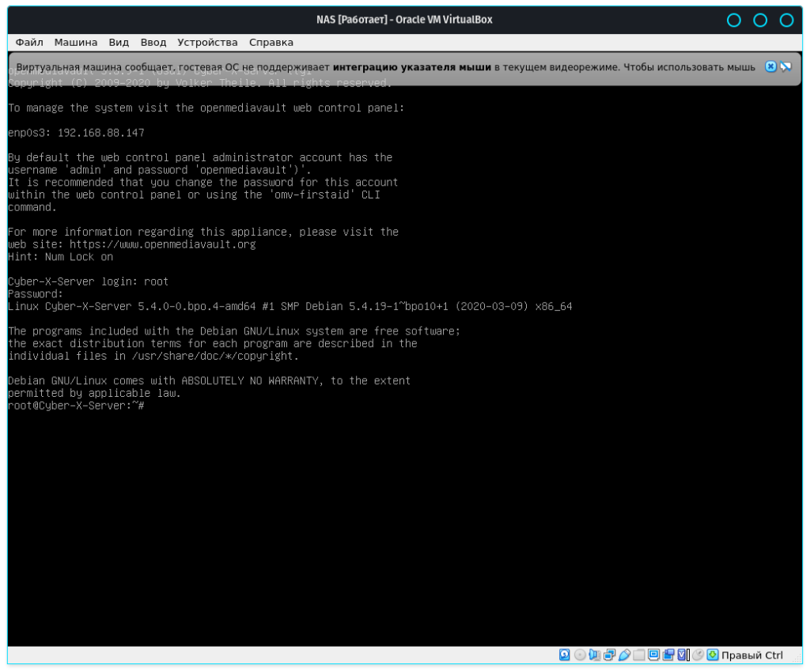
Task: Open the Машина menu
Action: click(76, 43)
